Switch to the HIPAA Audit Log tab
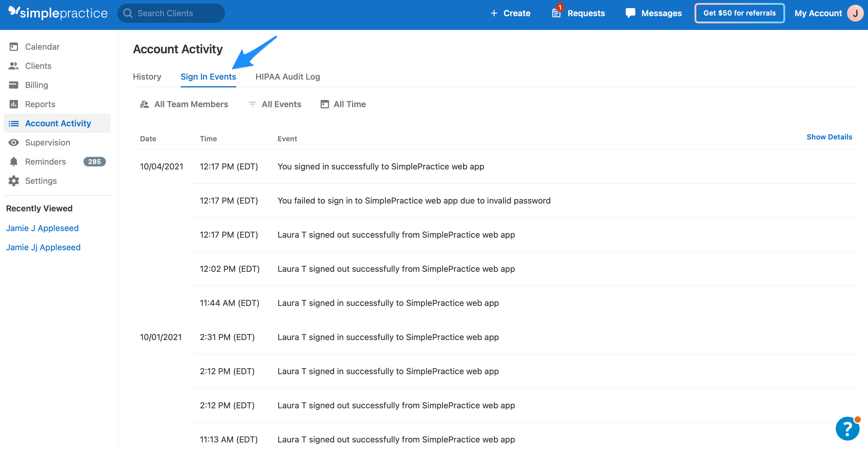This screenshot has width=868, height=452. tap(287, 77)
